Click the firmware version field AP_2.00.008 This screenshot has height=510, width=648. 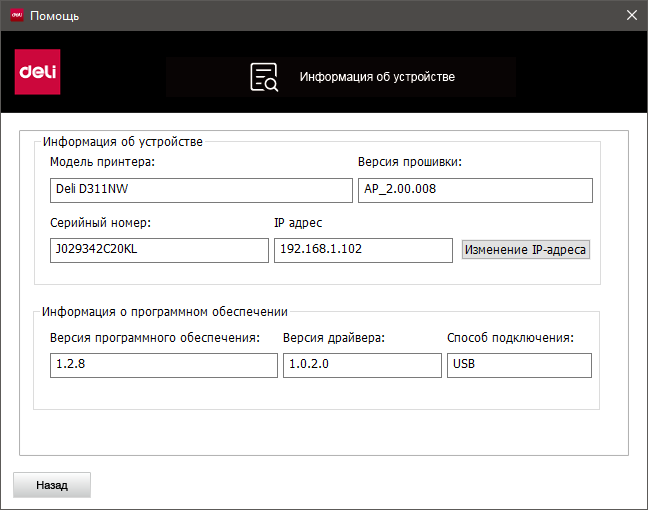pyautogui.click(x=475, y=190)
